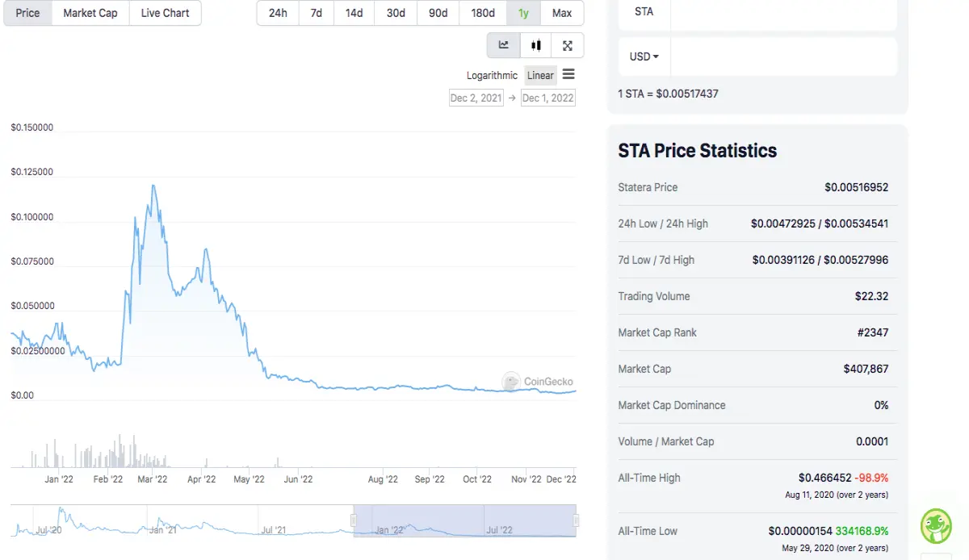Grab the left navigator range handle
The height and width of the screenshot is (560, 969).
pyautogui.click(x=353, y=521)
